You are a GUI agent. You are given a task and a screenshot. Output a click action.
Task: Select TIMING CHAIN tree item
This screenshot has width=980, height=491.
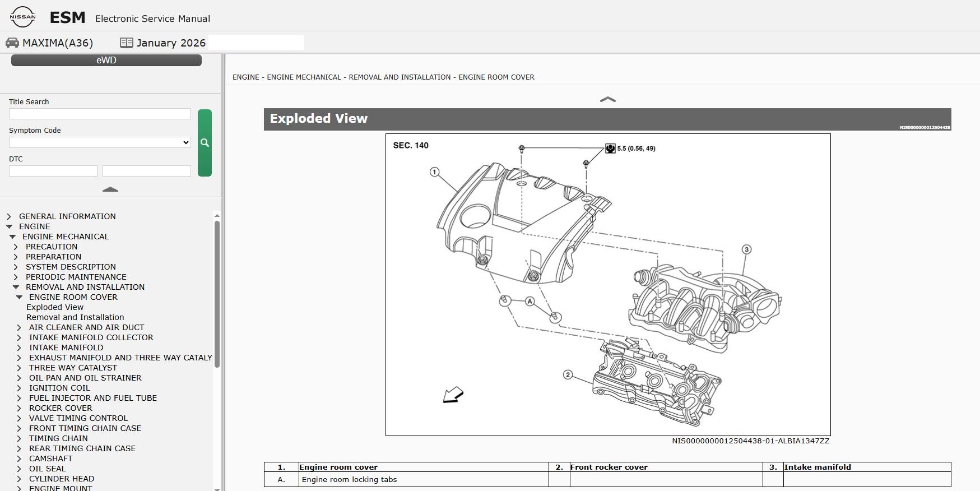[x=58, y=438]
